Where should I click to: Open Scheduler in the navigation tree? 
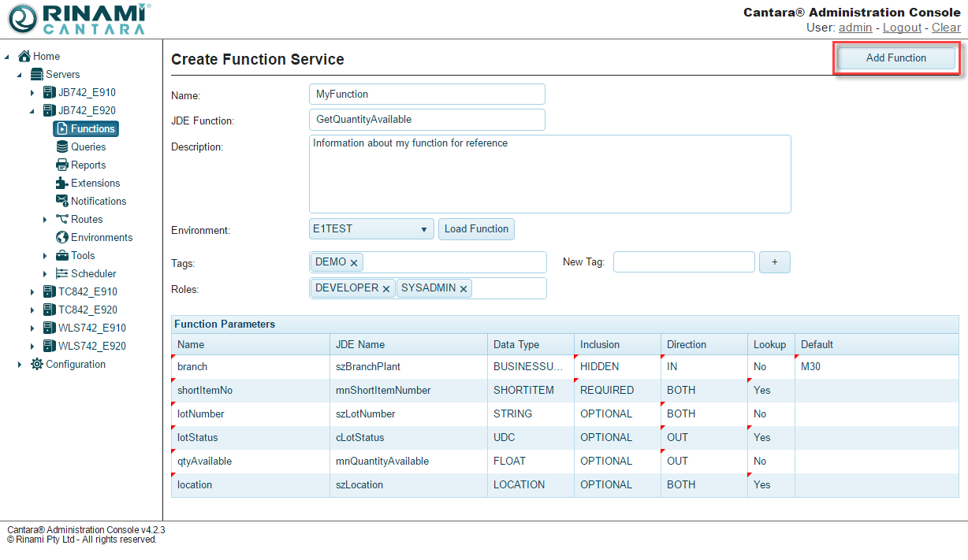coord(93,273)
